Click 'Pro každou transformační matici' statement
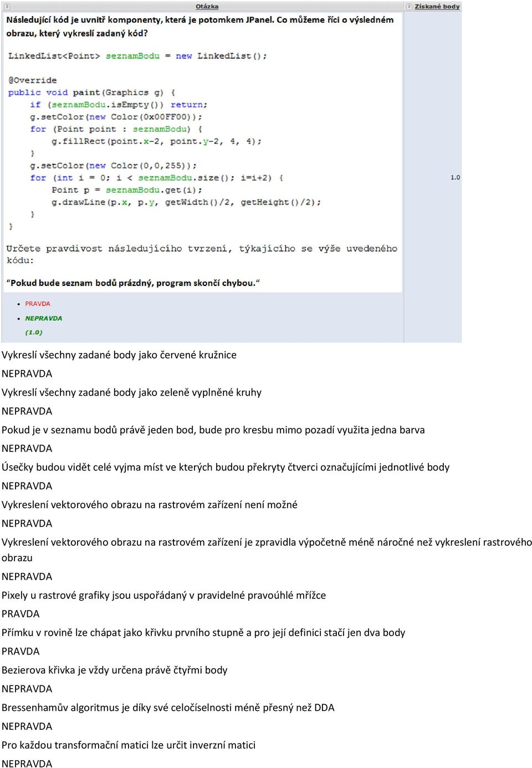532x768 pixels. 129,745
